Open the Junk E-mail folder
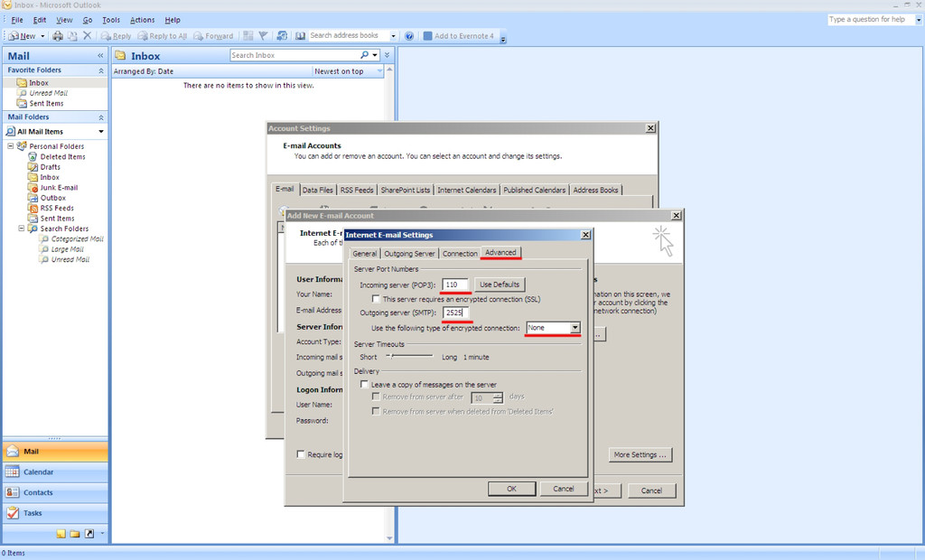Viewport: 925px width, 560px height. tap(59, 188)
